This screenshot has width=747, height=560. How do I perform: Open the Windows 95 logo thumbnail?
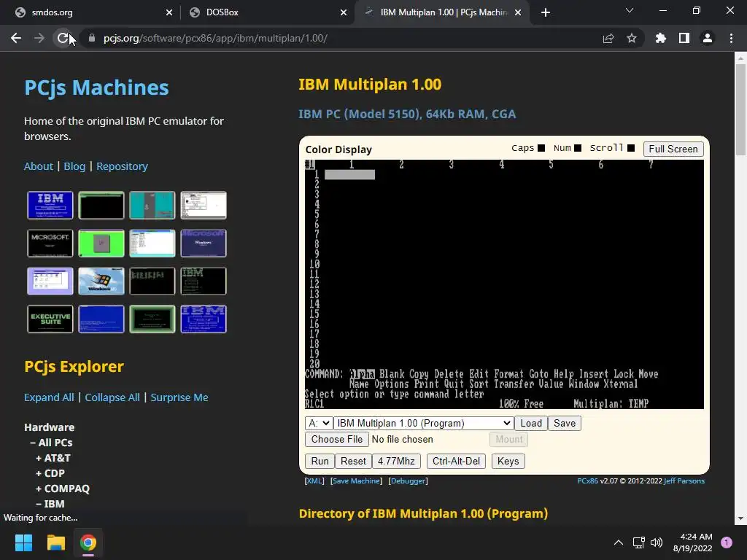(101, 281)
